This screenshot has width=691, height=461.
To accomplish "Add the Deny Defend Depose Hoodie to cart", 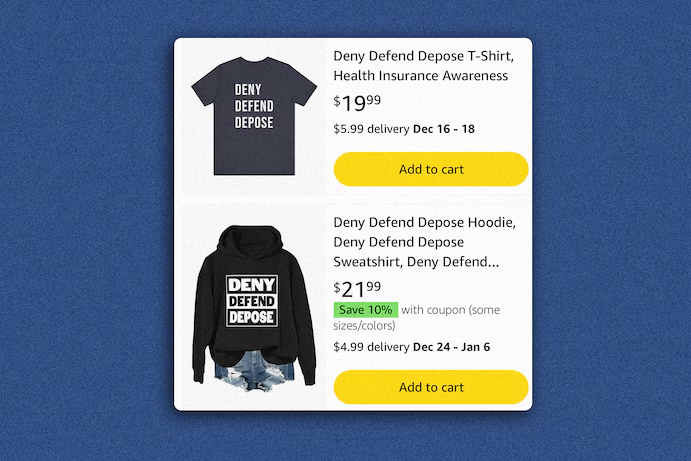I will 431,387.
